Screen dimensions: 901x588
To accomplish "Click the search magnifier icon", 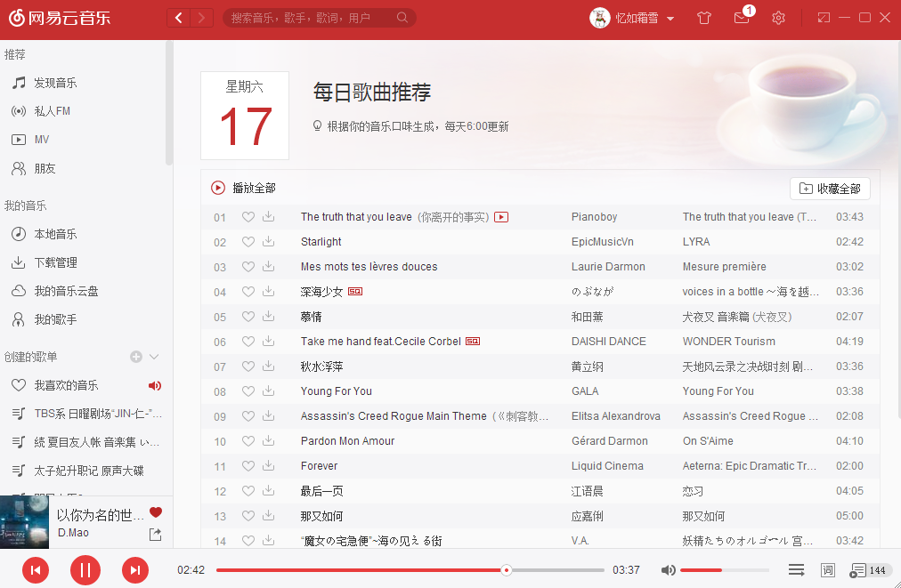I will point(402,18).
